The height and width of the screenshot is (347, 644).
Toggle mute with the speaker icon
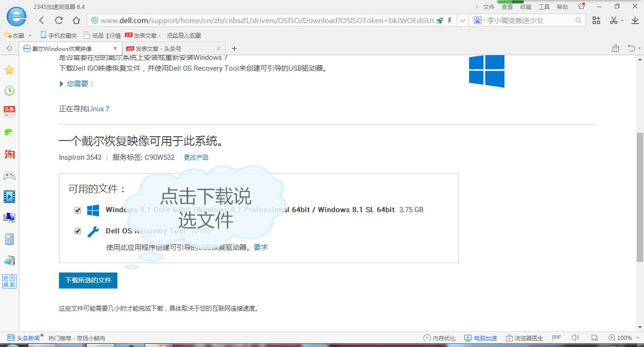tap(575, 338)
